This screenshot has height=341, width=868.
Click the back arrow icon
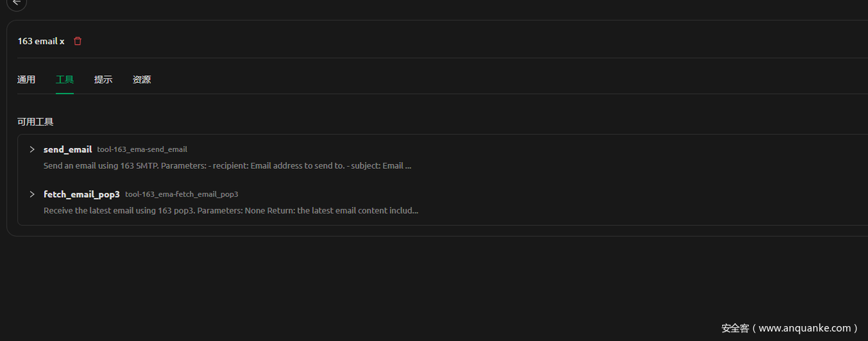[17, 3]
